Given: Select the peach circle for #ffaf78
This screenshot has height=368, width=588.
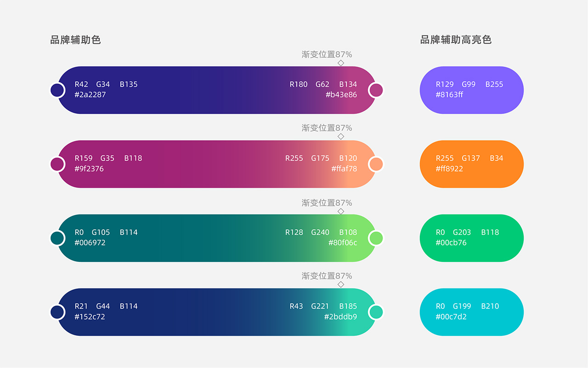Looking at the screenshot, I should tap(376, 164).
